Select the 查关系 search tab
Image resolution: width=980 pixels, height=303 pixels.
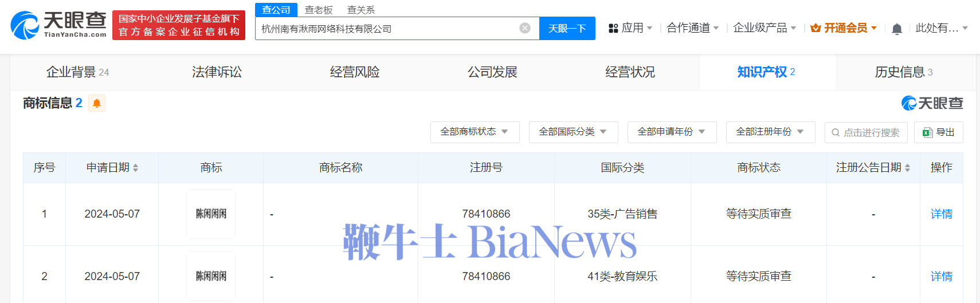tap(361, 10)
